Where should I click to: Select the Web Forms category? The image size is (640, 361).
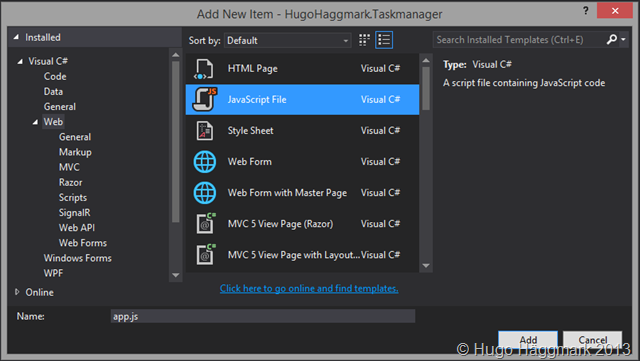[83, 243]
